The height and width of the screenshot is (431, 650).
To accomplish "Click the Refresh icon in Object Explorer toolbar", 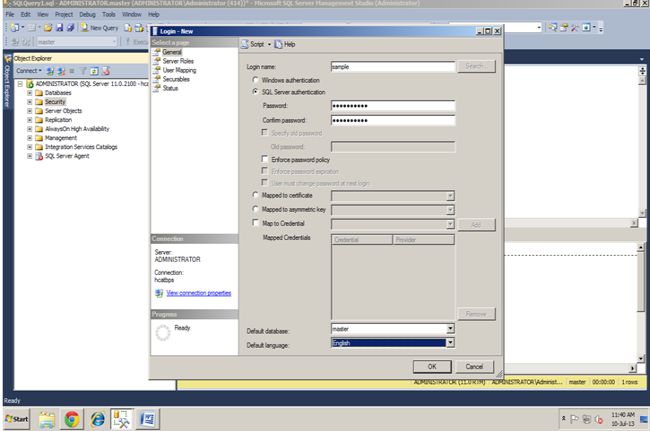I will pyautogui.click(x=95, y=71).
